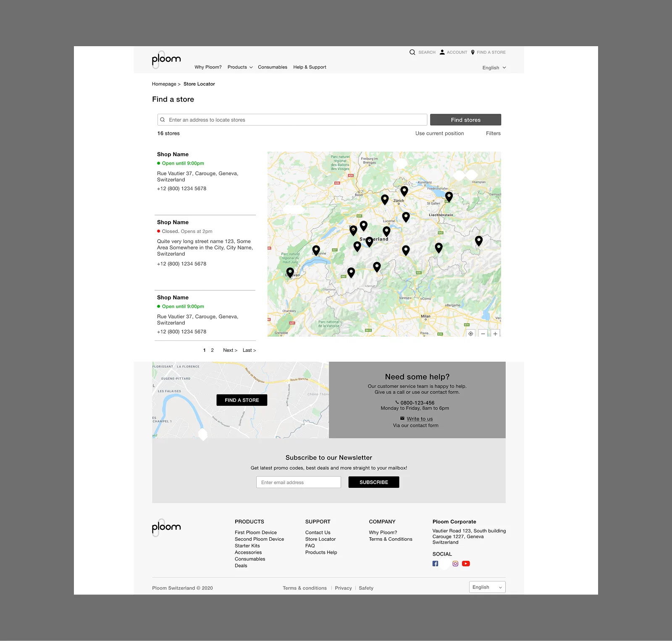
Task: Zoom out the map with minus button
Action: 483,334
